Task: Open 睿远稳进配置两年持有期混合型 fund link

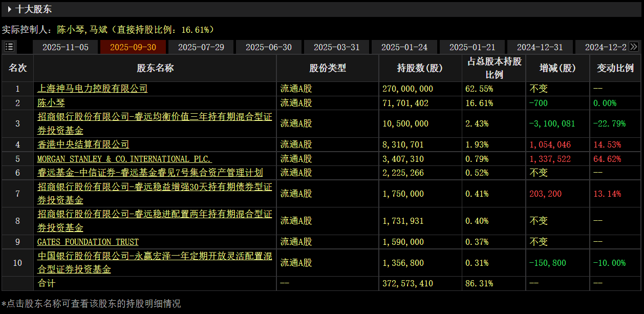Action: 155,221
